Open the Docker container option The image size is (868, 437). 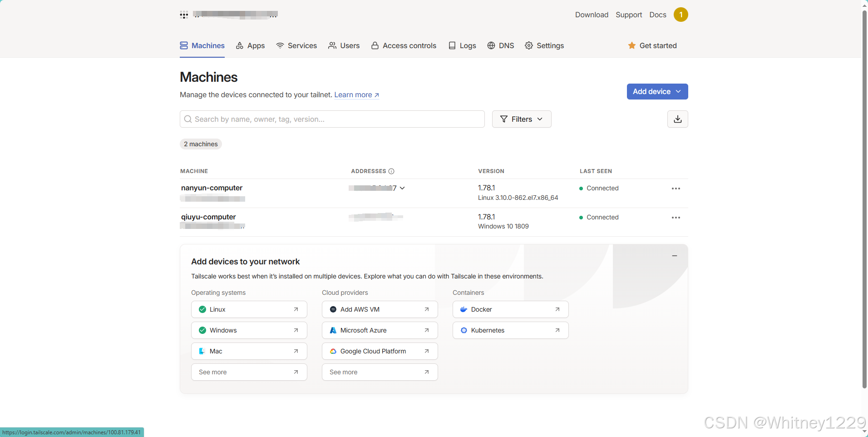pyautogui.click(x=511, y=309)
